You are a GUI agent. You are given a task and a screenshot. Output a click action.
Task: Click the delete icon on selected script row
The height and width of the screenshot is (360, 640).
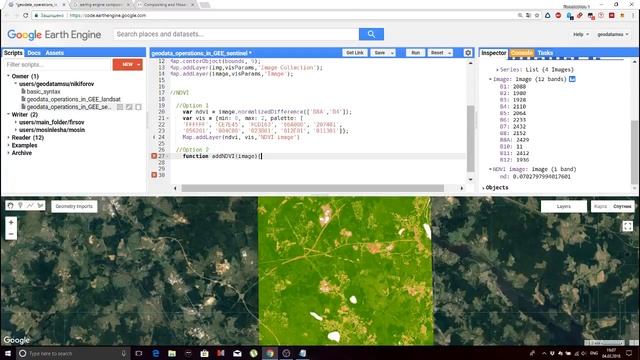tap(138, 107)
